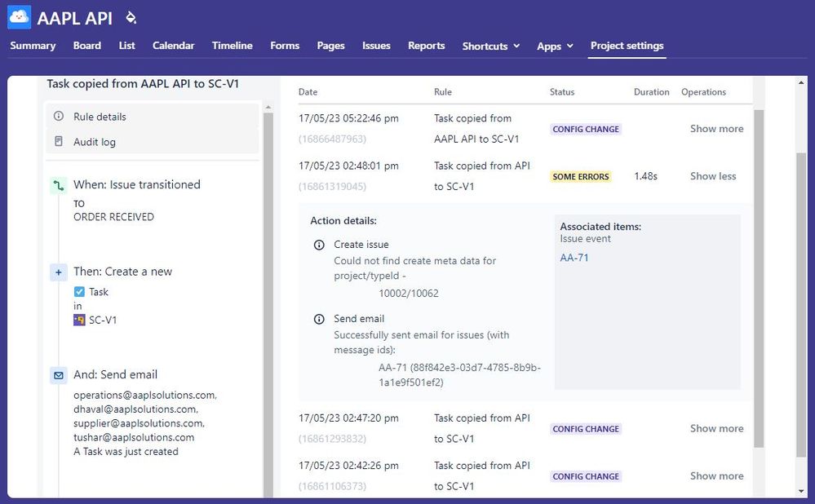The image size is (815, 504).
Task: Click the info icon beside Create issue
Action: [319, 245]
